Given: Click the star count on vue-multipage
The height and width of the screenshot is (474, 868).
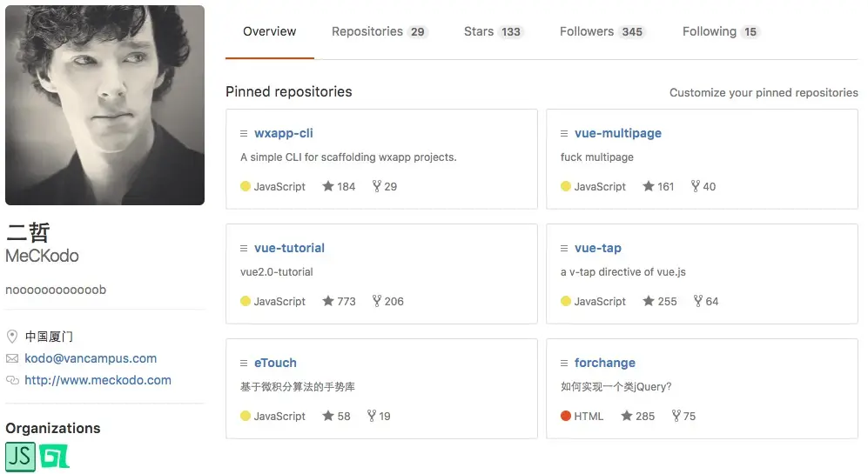Looking at the screenshot, I should click(666, 186).
